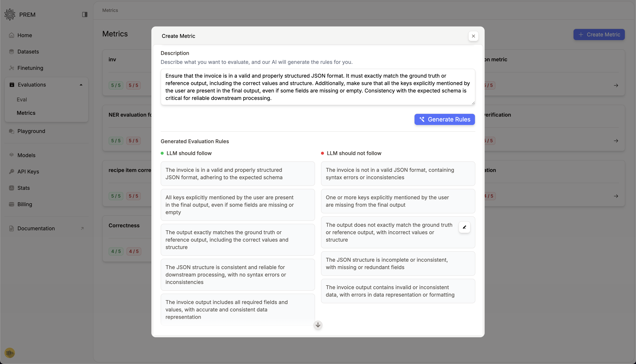Screen dimensions: 636x364
Task: Switch to Eval in the sidebar
Action: click(x=22, y=99)
